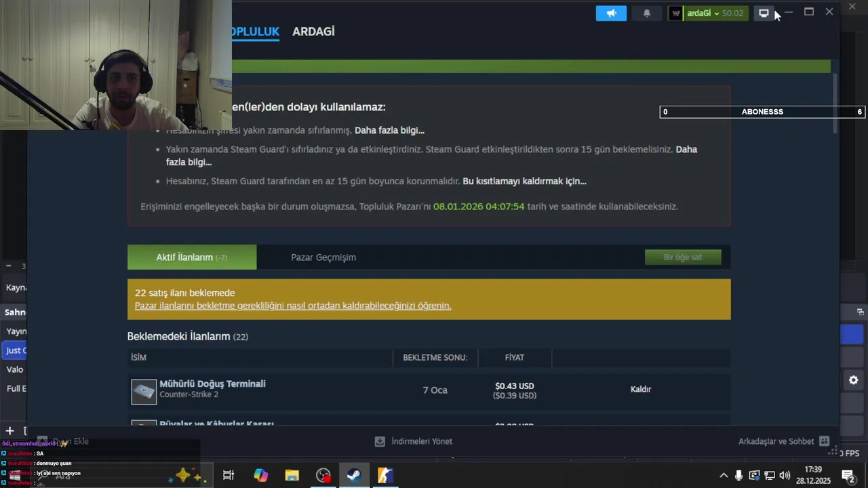Image resolution: width=868 pixels, height=488 pixels.
Task: Open File Explorer from the taskbar
Action: click(x=292, y=475)
